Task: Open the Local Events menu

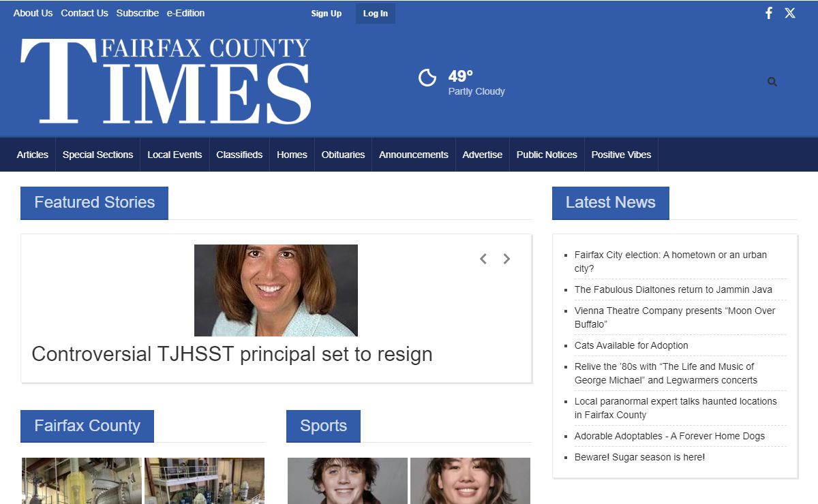Action: [175, 155]
